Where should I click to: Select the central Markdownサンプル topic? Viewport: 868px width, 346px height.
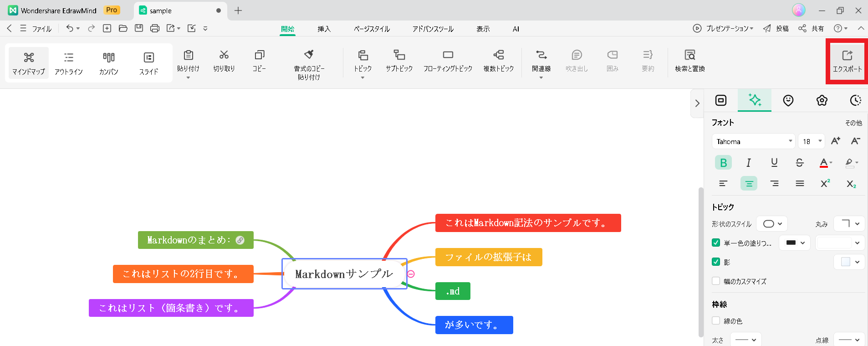(x=344, y=274)
